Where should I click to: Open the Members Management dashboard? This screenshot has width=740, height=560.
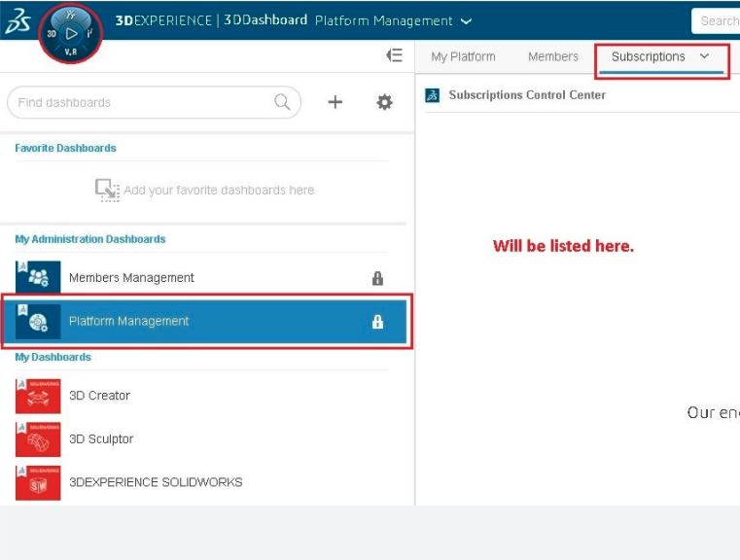(x=204, y=278)
